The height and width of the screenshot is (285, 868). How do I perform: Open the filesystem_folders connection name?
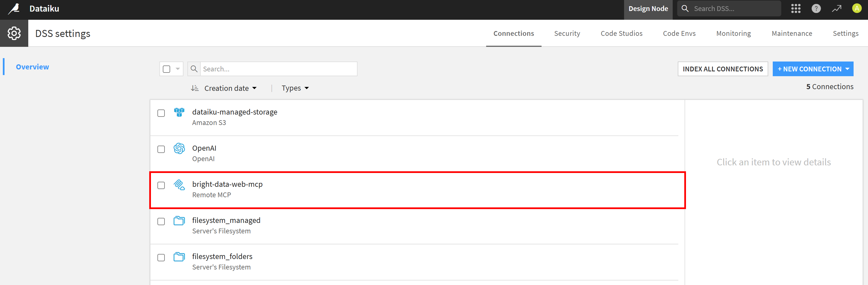pyautogui.click(x=222, y=256)
